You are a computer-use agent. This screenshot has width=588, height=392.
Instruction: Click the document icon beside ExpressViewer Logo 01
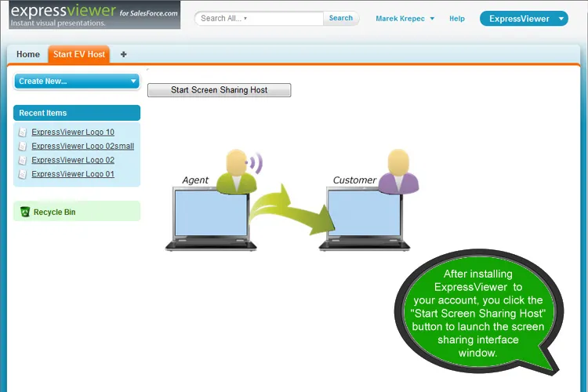click(x=23, y=174)
